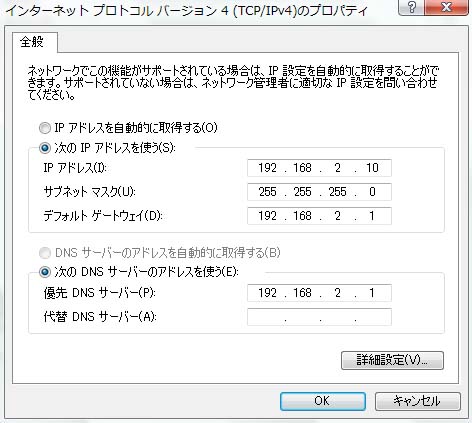The width and height of the screenshot is (472, 423).
Task: Select '次の IP アドレスを使う' radio button
Action: 45,148
